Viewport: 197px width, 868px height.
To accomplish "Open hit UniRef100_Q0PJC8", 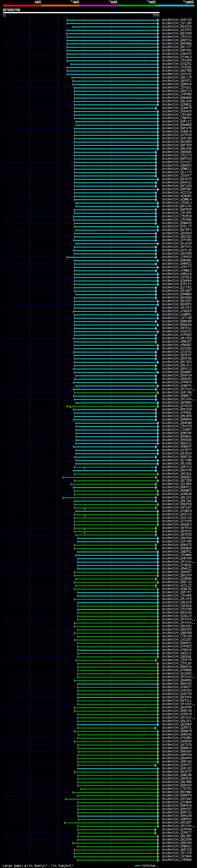I will (177, 20).
